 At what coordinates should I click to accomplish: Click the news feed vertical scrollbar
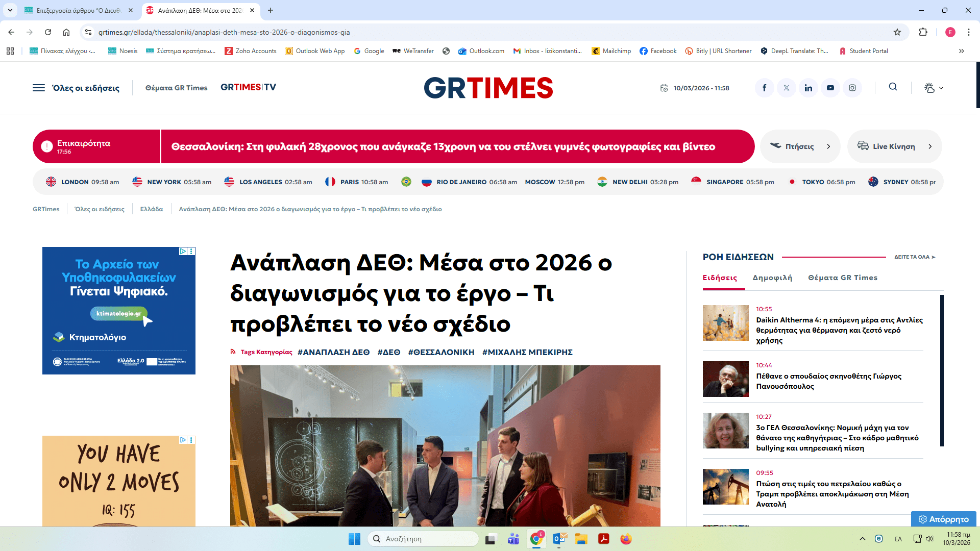click(x=942, y=370)
